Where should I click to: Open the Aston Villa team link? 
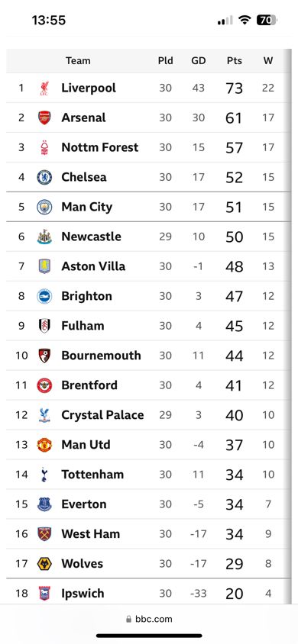(x=93, y=266)
